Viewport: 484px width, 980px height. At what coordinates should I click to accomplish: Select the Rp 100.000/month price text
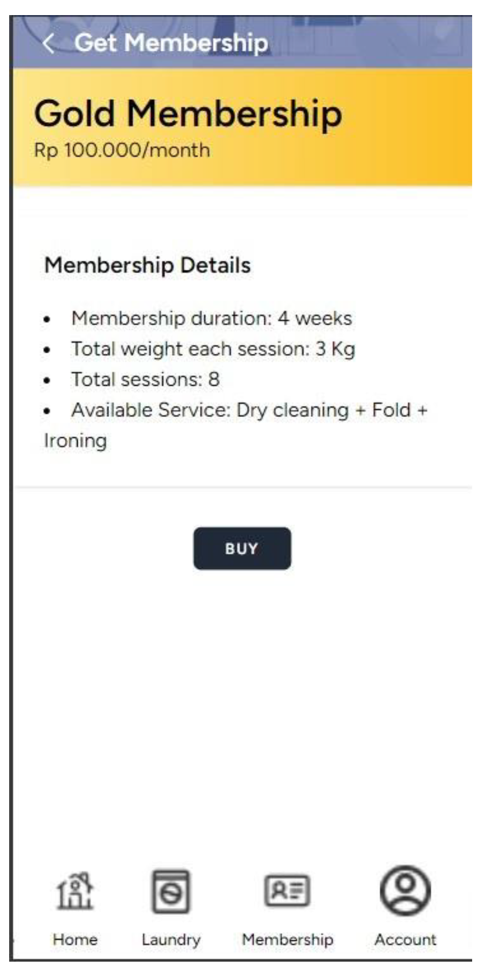point(122,150)
